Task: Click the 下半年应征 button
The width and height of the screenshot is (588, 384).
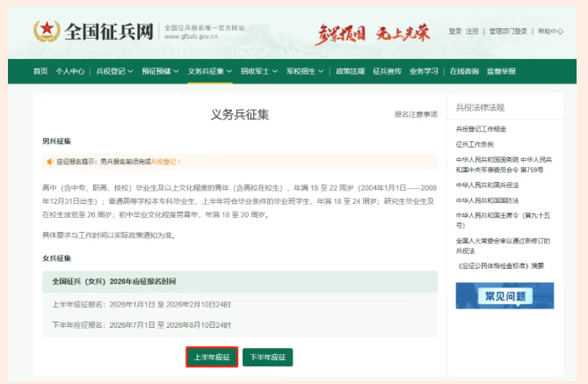Action: (x=267, y=358)
